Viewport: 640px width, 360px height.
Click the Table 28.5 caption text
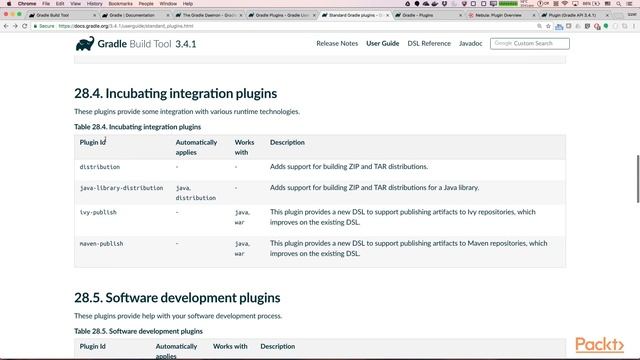(x=138, y=331)
